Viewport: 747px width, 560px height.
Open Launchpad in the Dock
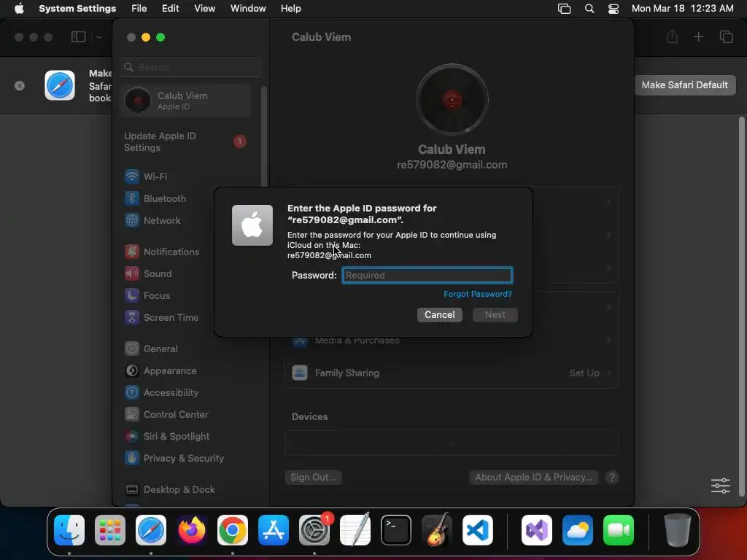tap(110, 530)
